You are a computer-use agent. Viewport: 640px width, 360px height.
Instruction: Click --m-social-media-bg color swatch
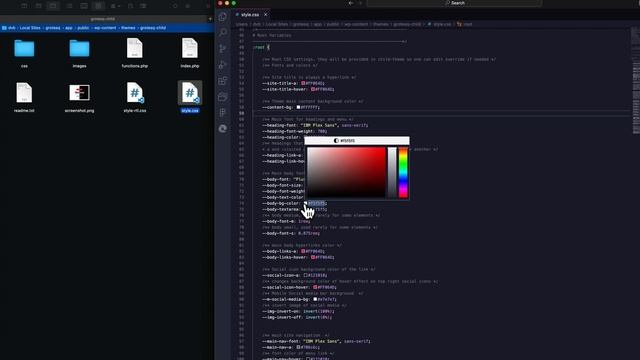click(315, 299)
